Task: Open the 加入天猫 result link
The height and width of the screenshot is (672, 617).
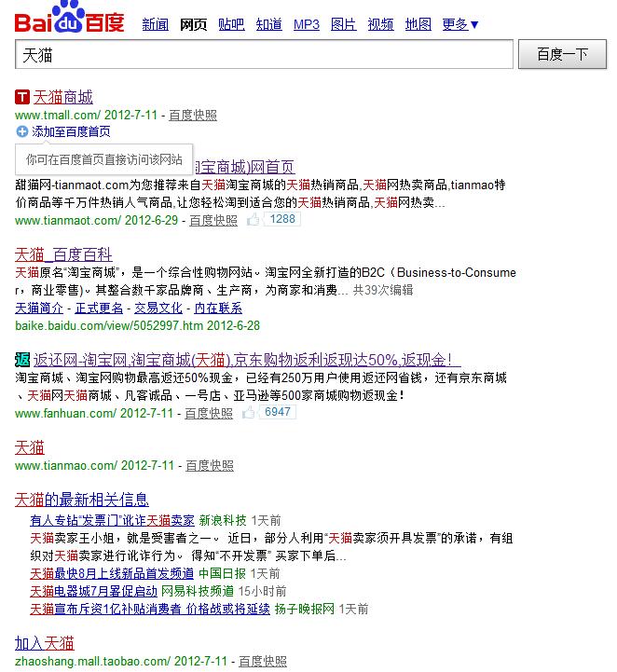Action: (44, 643)
